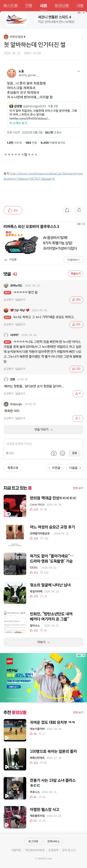
Task: Open the post's three-dot options menu
Action: (x=82, y=38)
